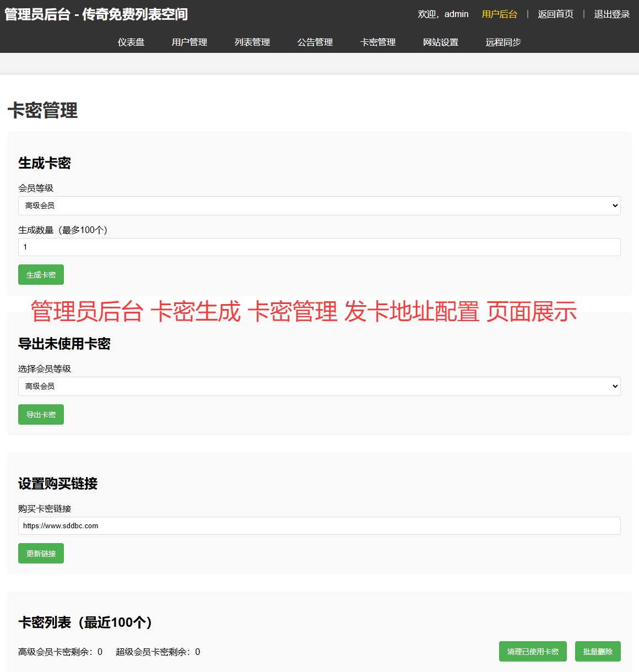The width and height of the screenshot is (639, 672).
Task: Click the 导出卡密 button
Action: [x=41, y=414]
